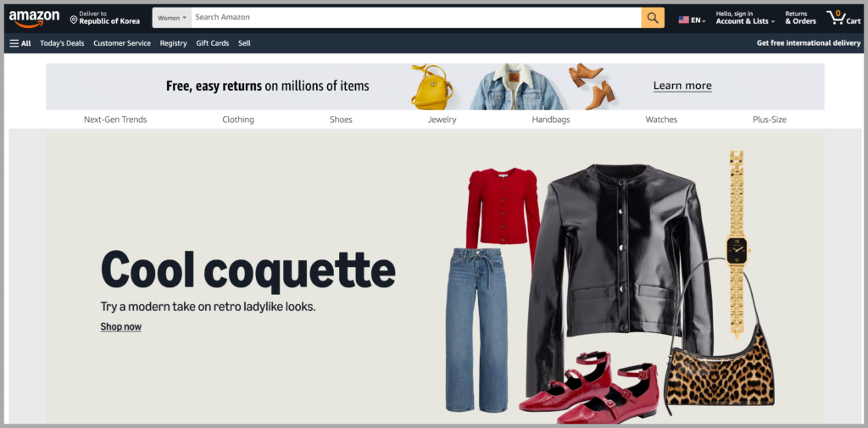
Task: Click Get free international delivery link
Action: (x=809, y=43)
